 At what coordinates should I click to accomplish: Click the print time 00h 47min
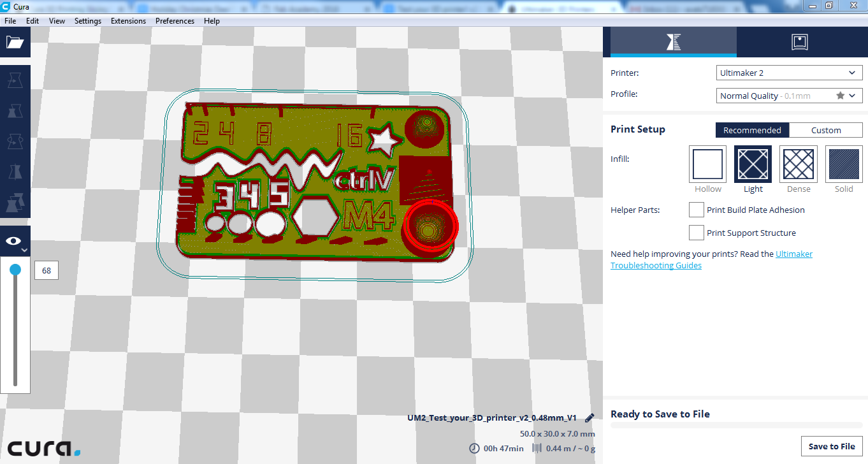(x=503, y=448)
